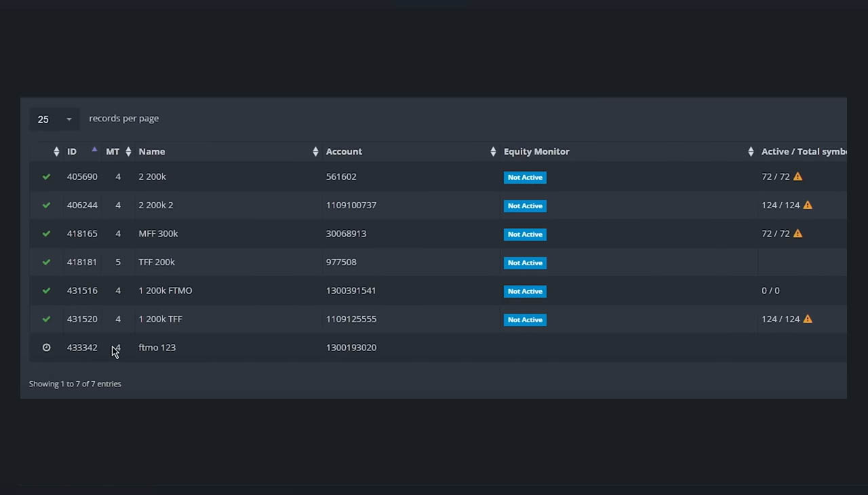Click the 72 / 72 symbols value for MFF 300k
868x495 pixels.
click(776, 233)
